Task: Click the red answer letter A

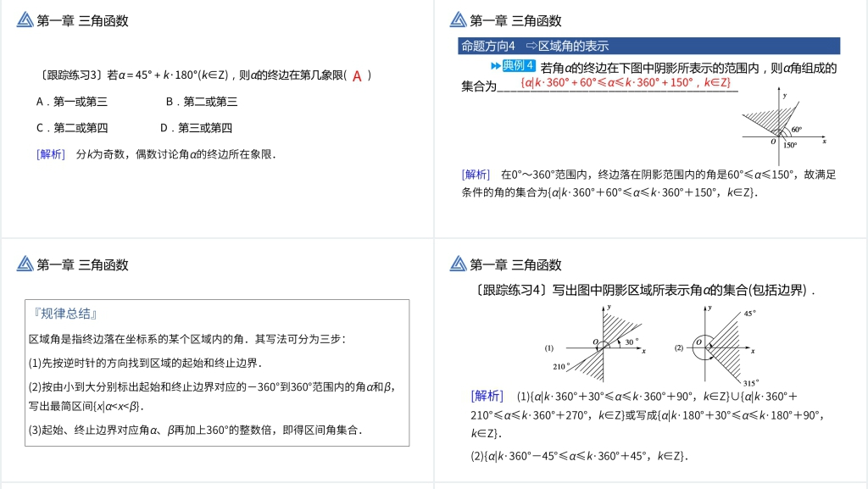Action: (x=357, y=76)
